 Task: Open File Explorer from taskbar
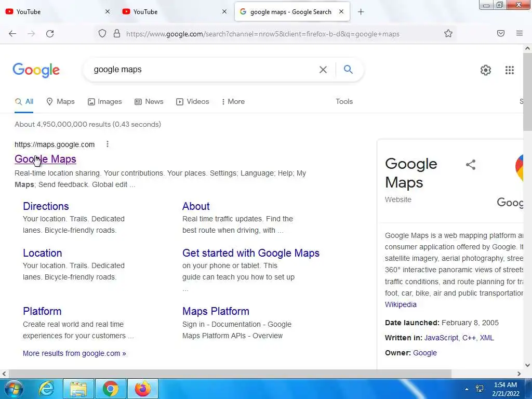click(x=78, y=389)
